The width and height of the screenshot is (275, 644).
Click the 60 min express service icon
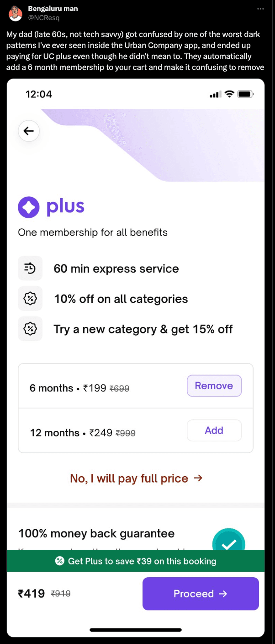(x=30, y=268)
